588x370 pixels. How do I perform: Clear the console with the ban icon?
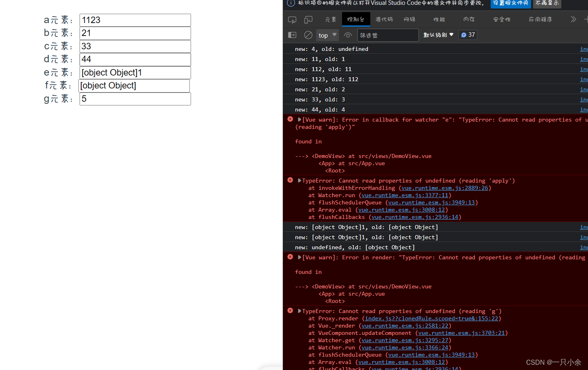(308, 35)
